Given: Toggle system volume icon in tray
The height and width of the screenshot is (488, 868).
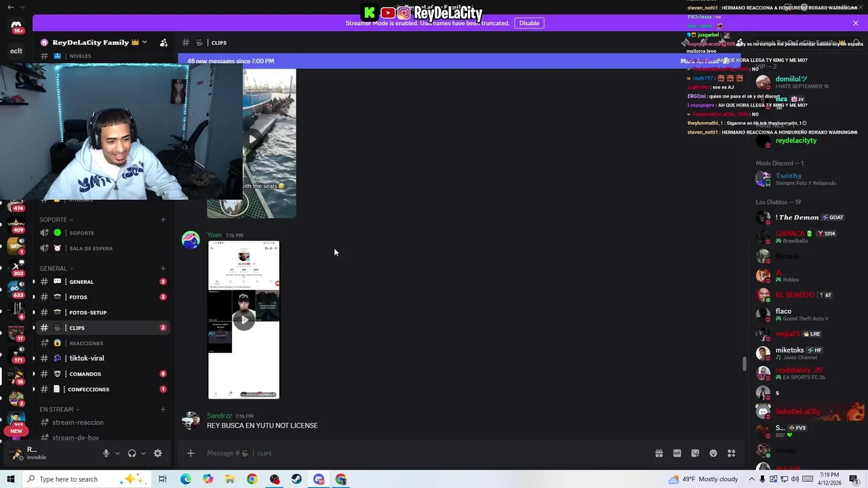Looking at the screenshot, I should click(795, 479).
